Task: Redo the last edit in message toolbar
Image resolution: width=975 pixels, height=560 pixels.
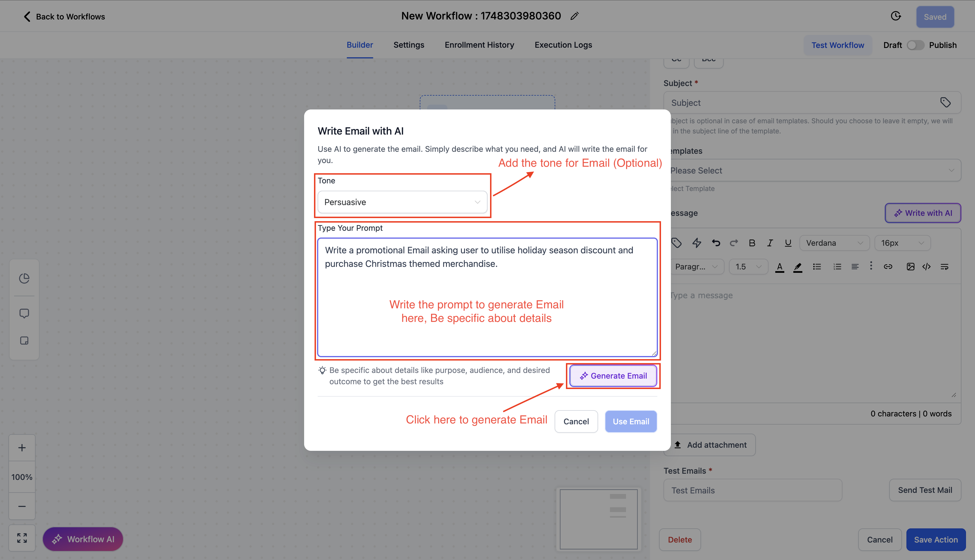Action: (x=734, y=243)
